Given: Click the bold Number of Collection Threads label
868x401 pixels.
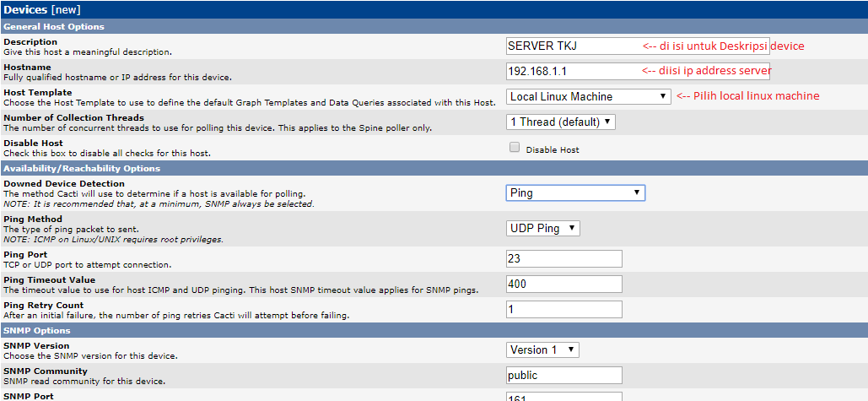Looking at the screenshot, I should (73, 117).
